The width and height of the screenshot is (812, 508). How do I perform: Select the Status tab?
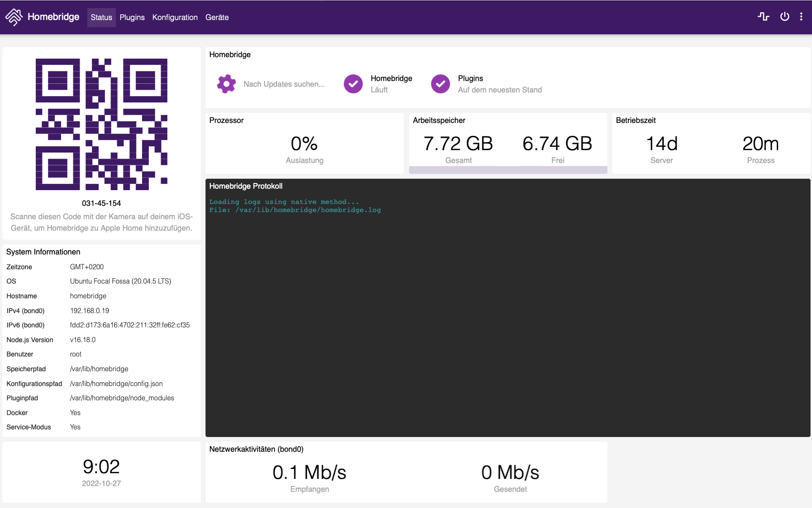coord(101,17)
